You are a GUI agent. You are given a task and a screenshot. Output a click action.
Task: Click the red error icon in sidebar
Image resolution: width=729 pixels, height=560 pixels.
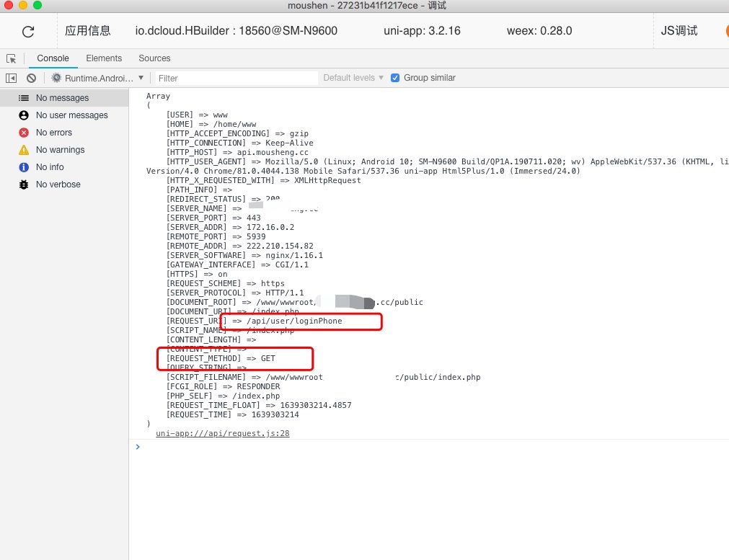click(24, 133)
